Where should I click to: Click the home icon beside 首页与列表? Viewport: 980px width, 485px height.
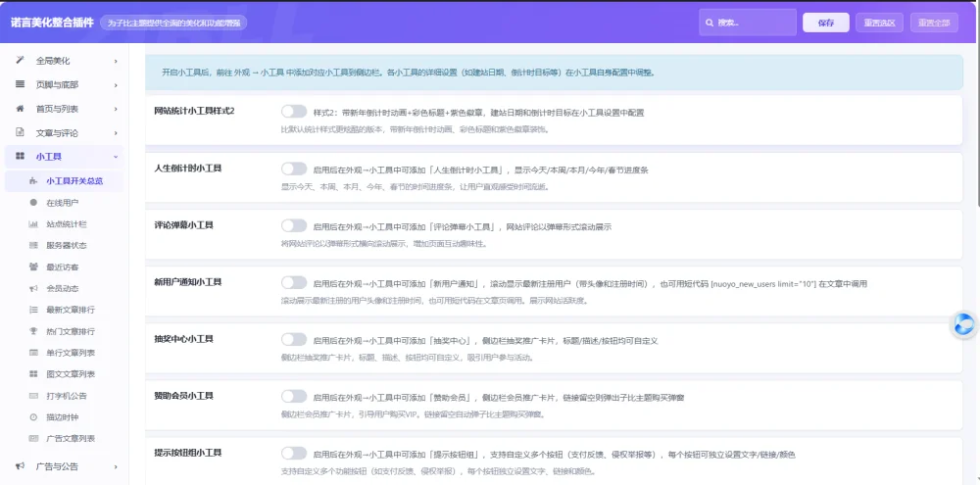(20, 109)
